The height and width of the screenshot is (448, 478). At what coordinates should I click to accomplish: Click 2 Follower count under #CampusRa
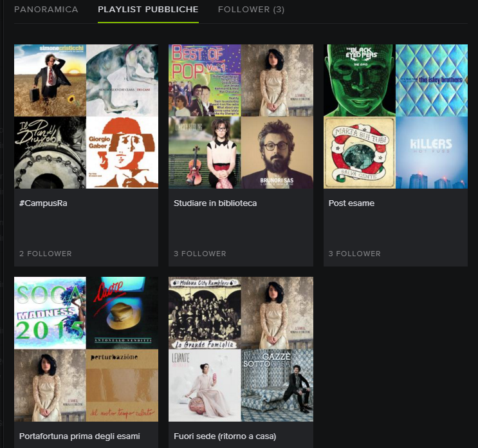pos(46,254)
